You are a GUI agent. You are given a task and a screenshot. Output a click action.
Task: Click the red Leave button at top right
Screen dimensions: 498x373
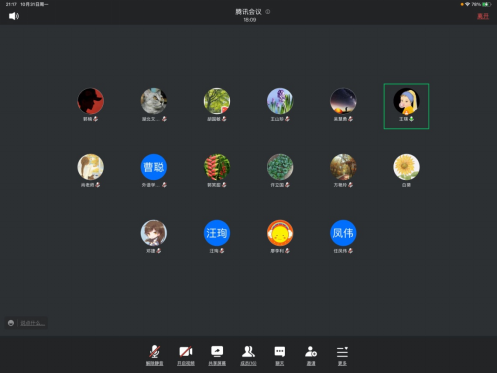tap(483, 16)
